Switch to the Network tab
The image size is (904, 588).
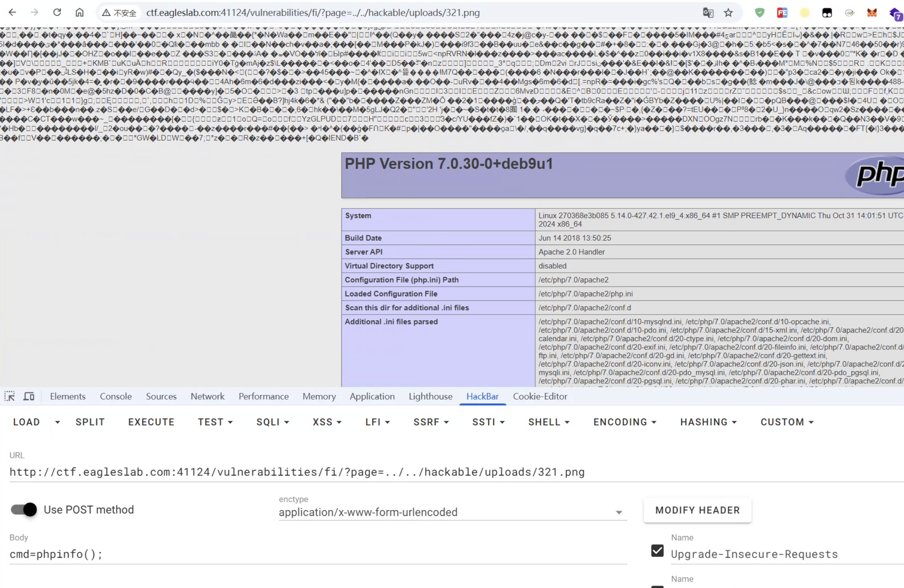pyautogui.click(x=207, y=396)
